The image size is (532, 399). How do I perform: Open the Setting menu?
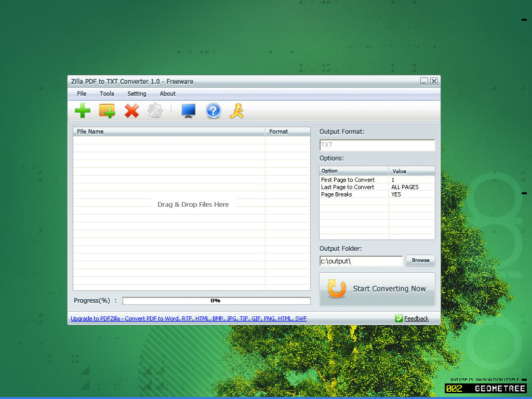137,94
